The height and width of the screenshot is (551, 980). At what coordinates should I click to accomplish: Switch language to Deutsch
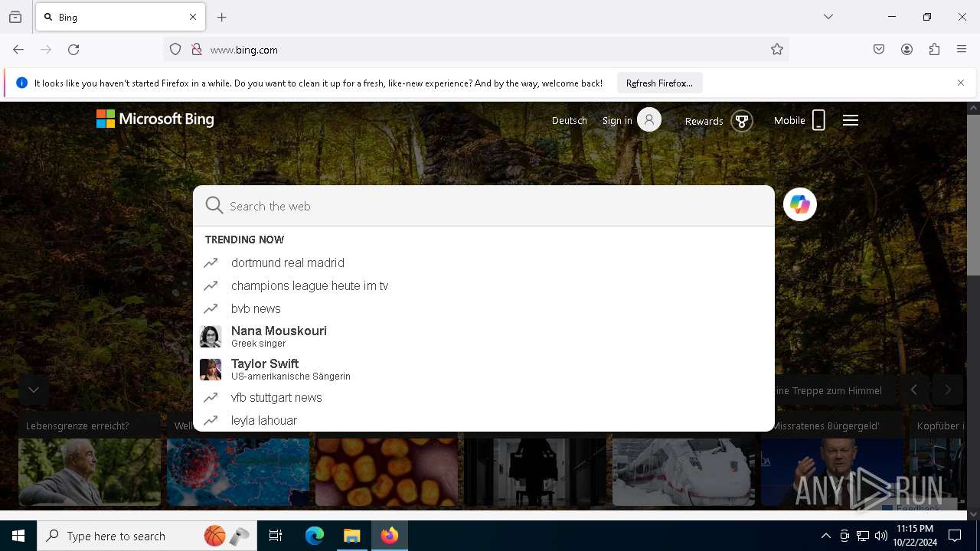[570, 121]
